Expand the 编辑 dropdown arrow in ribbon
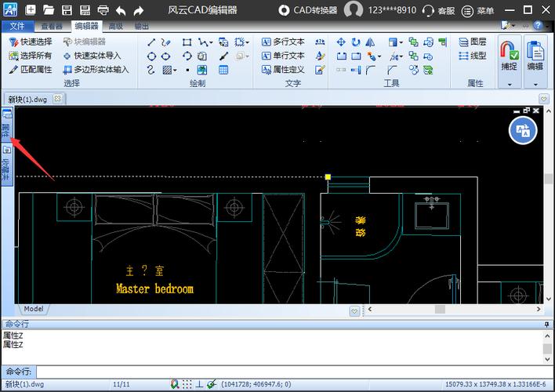 [535, 84]
